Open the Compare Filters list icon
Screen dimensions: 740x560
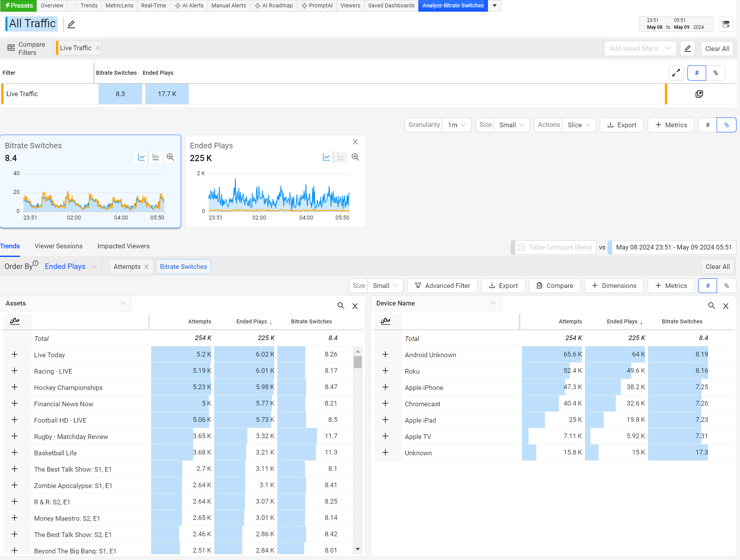pyautogui.click(x=11, y=48)
